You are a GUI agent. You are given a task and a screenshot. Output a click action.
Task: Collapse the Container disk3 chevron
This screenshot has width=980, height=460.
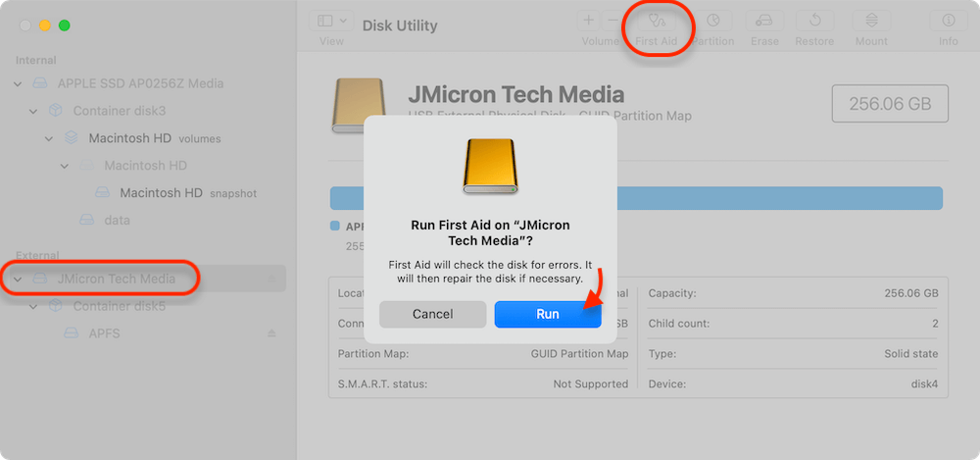coord(33,112)
